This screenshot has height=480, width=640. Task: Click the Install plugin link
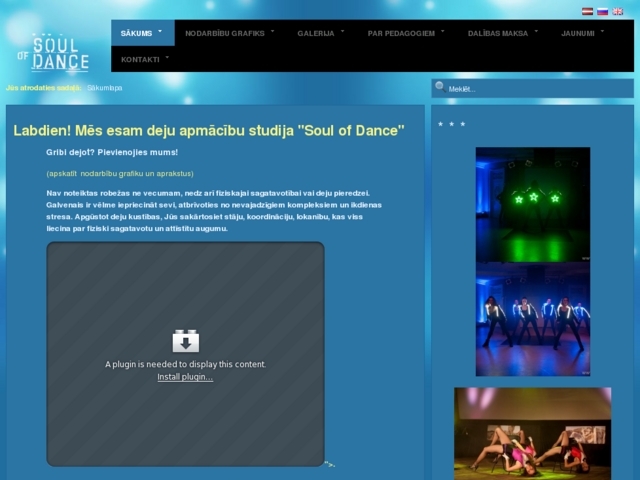point(185,377)
